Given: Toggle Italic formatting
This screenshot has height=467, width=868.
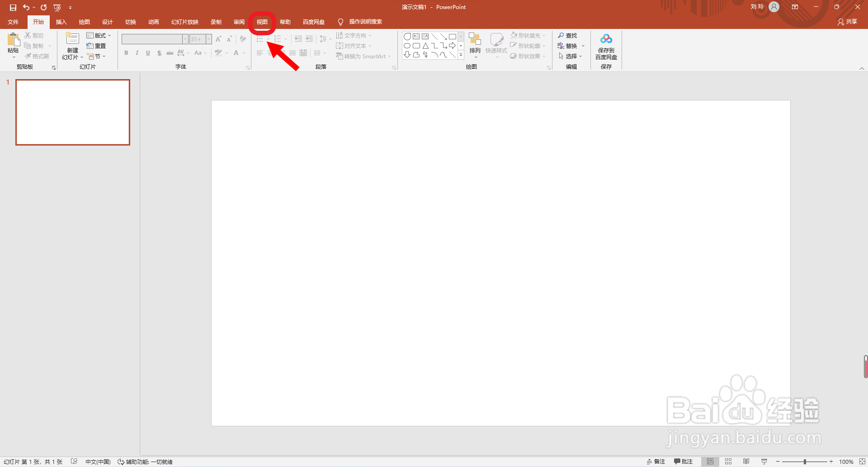Looking at the screenshot, I should click(137, 53).
